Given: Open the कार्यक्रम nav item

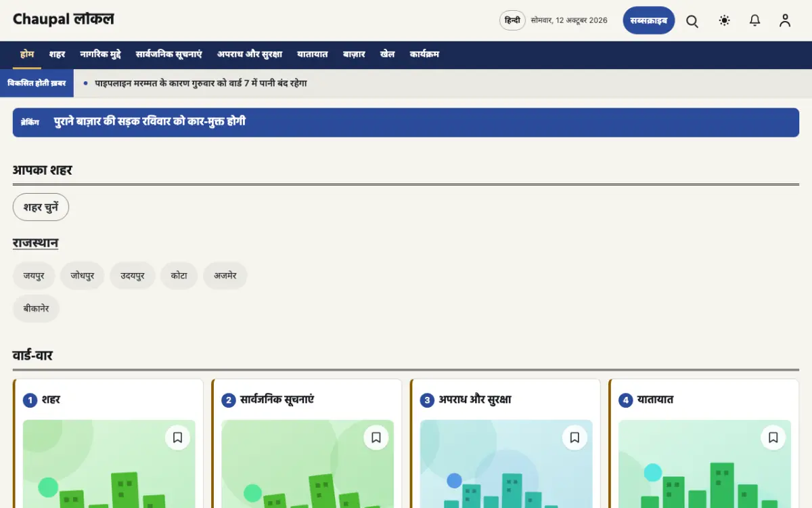Looking at the screenshot, I should pos(424,54).
